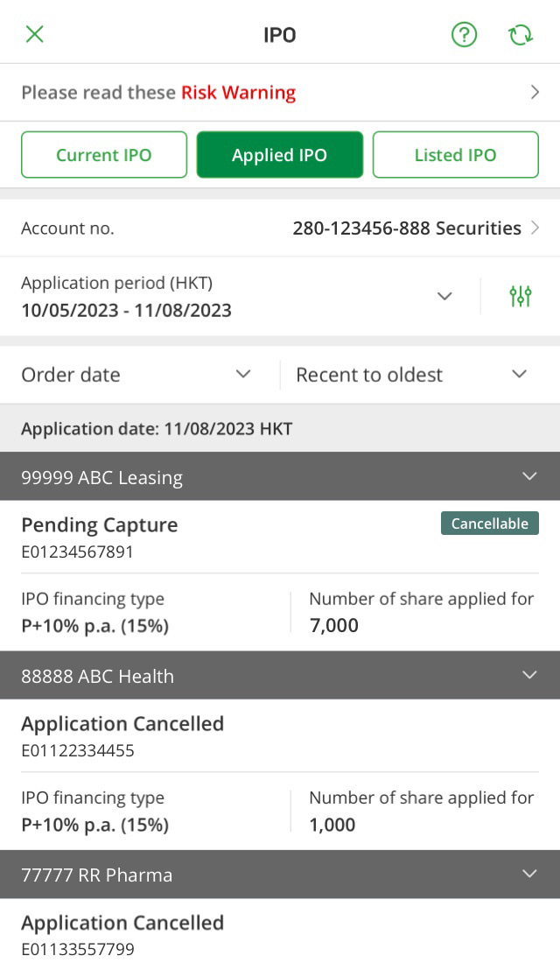Collapse the 77777 RR Pharma section
Screen dimensions: 560x963
[x=529, y=874]
